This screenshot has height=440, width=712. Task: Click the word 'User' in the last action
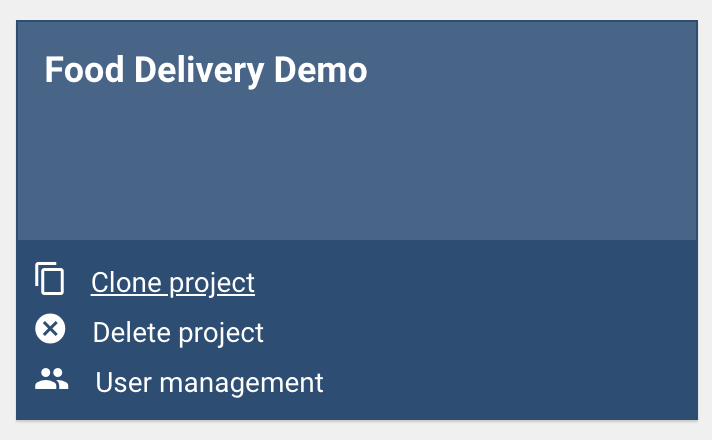121,382
